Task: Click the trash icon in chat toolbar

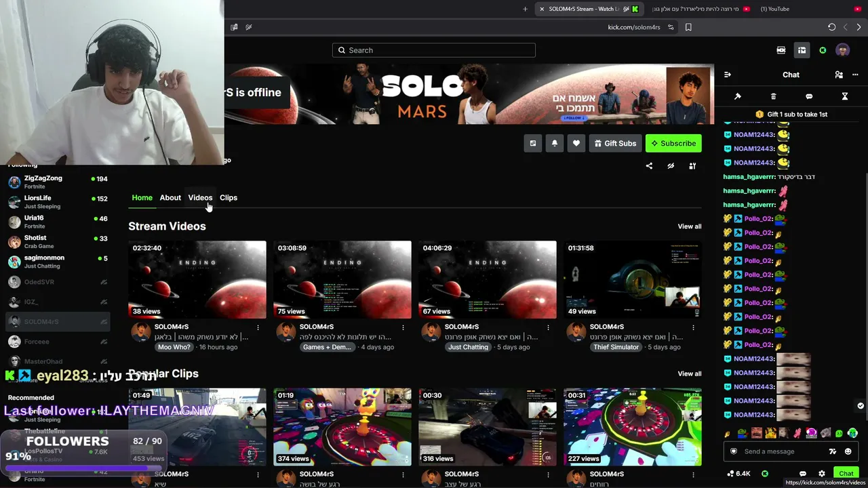Action: [773, 96]
